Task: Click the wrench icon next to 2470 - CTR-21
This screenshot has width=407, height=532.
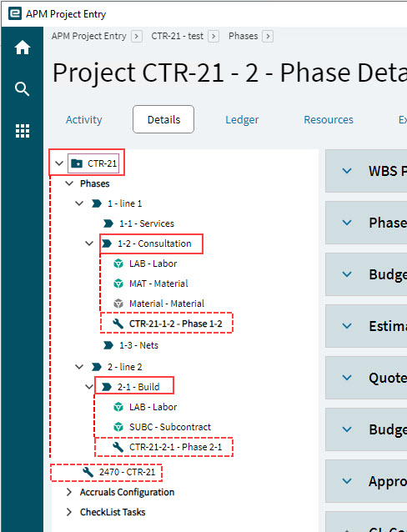Action: pyautogui.click(x=88, y=472)
